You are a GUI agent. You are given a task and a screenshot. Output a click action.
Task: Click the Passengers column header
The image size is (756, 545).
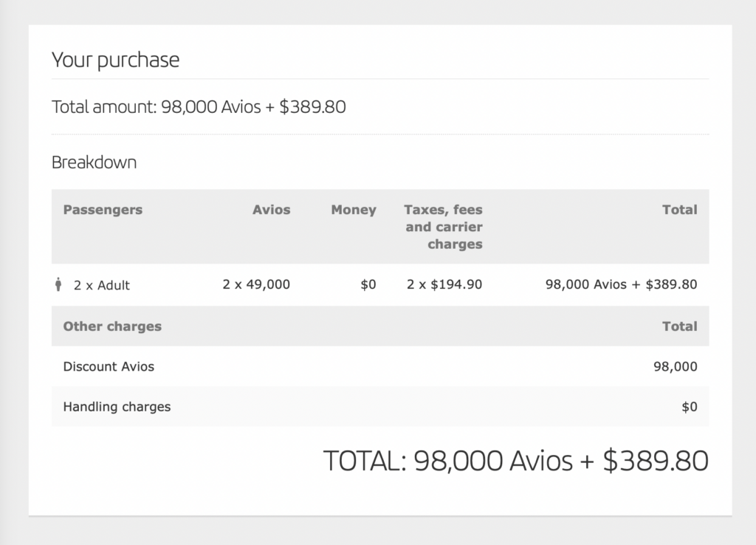pos(103,210)
